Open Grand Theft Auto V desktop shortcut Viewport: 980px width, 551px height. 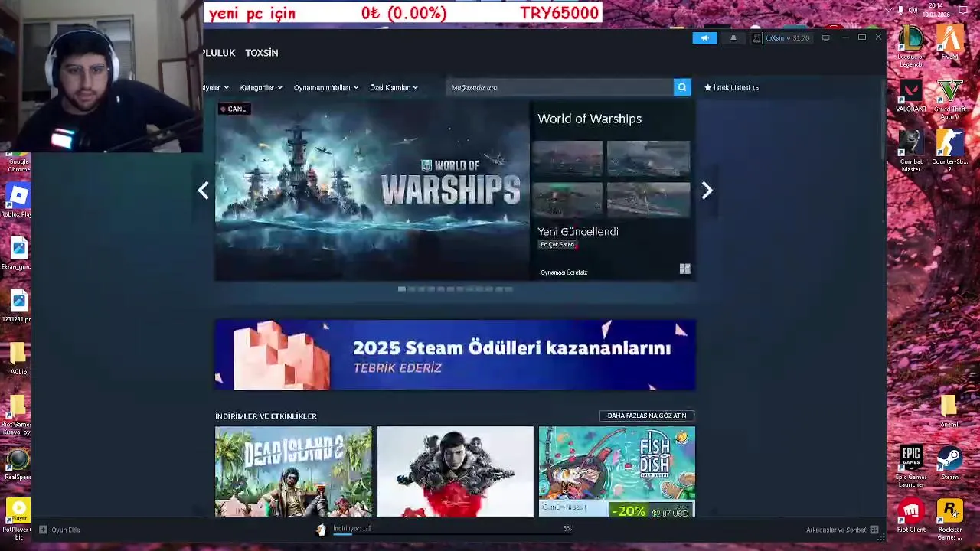[950, 100]
